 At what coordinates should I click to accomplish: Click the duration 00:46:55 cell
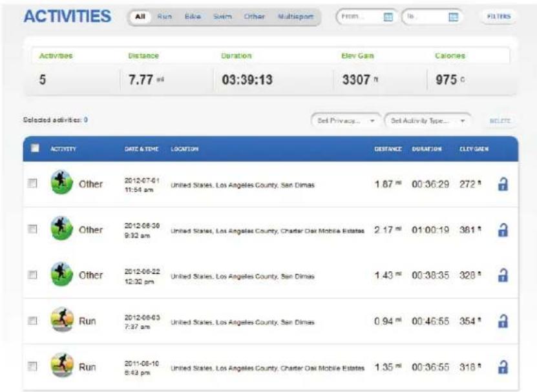pos(430,321)
